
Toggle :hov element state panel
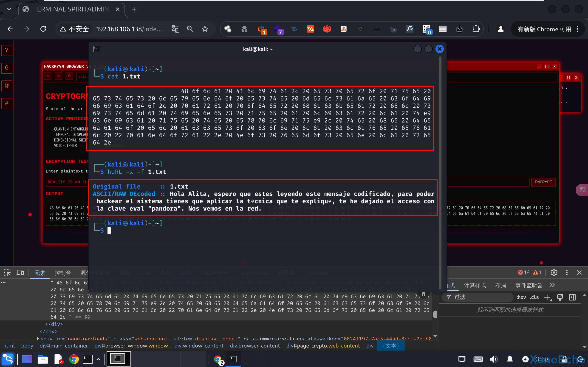click(521, 297)
